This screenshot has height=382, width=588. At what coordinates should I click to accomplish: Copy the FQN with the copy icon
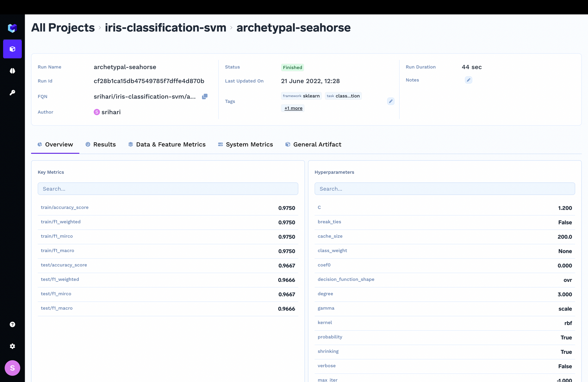(205, 96)
